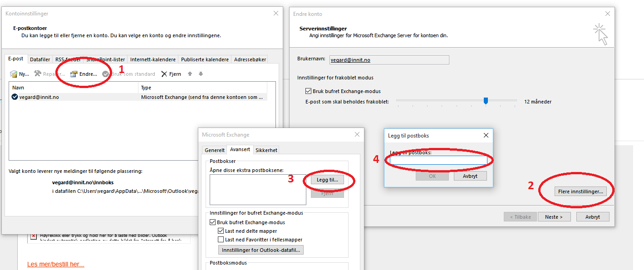644x270 pixels.
Task: Click the Reparer toolbar item
Action: pyautogui.click(x=50, y=74)
